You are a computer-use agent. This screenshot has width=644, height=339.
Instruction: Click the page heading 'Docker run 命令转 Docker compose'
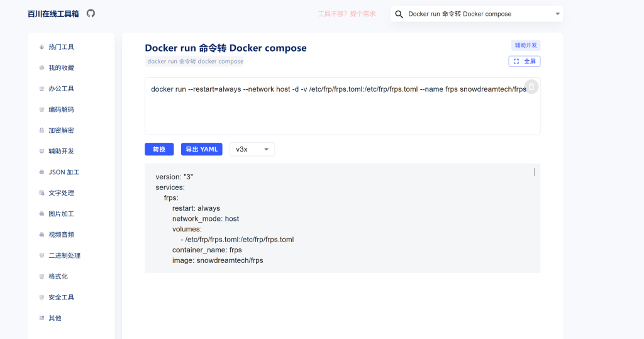coord(226,48)
